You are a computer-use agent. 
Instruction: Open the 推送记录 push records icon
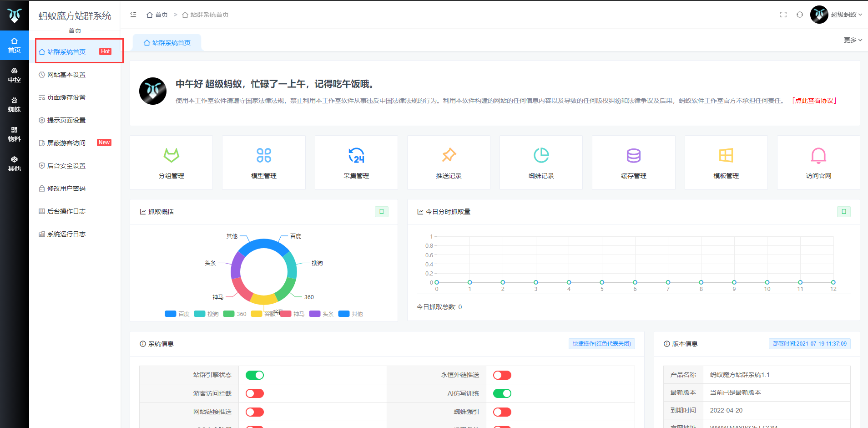click(x=449, y=156)
